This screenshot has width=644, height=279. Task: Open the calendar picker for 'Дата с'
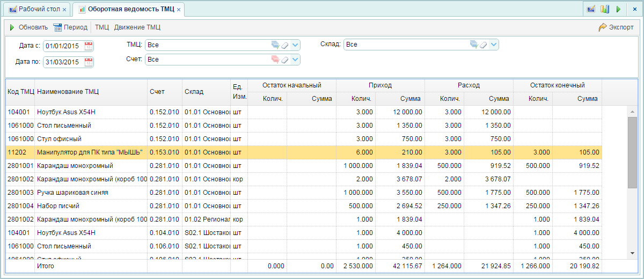[x=89, y=45]
